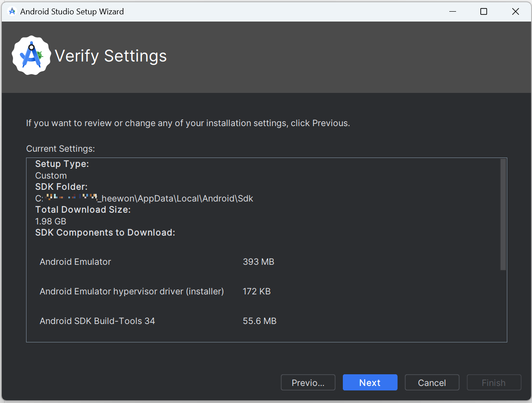Select 'Android Emulator hypervisor driver (installer)' text
The width and height of the screenshot is (532, 403).
coord(132,292)
